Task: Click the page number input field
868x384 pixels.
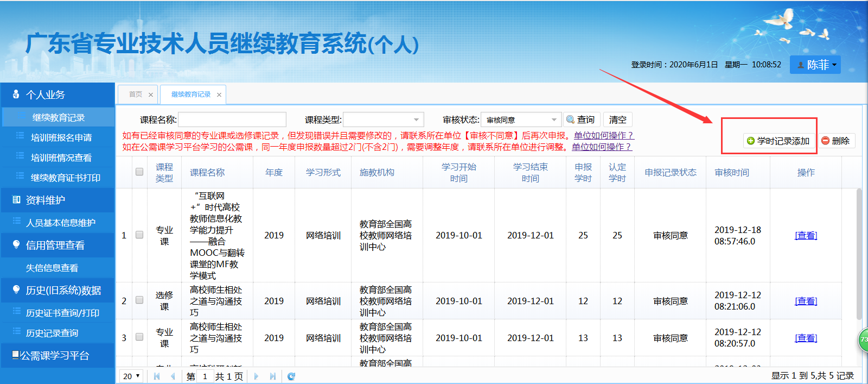Action: pyautogui.click(x=205, y=376)
